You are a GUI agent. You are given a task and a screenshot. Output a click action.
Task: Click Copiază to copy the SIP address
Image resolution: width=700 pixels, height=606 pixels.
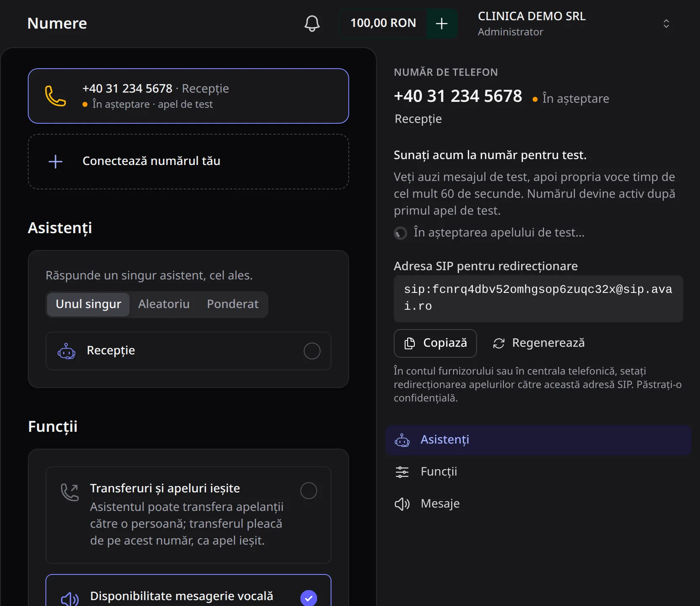tap(435, 343)
